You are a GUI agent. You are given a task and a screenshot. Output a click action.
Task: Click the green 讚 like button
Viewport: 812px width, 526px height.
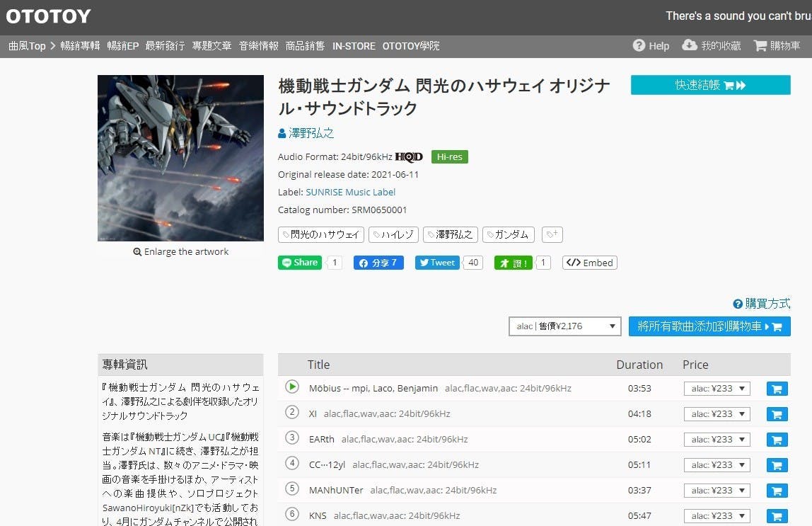point(514,263)
